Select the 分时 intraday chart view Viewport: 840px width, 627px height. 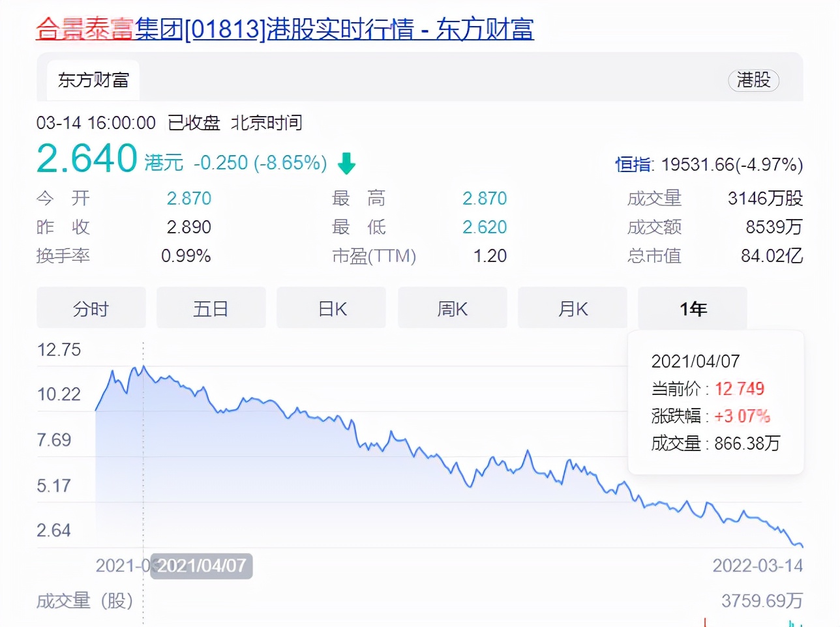click(x=91, y=308)
